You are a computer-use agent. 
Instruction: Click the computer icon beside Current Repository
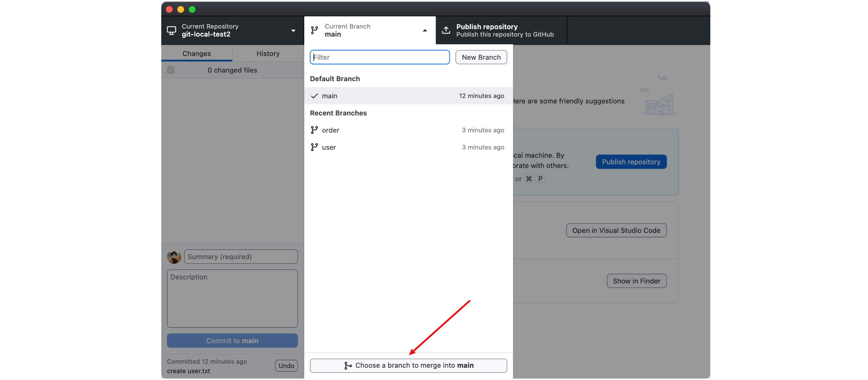pyautogui.click(x=172, y=31)
